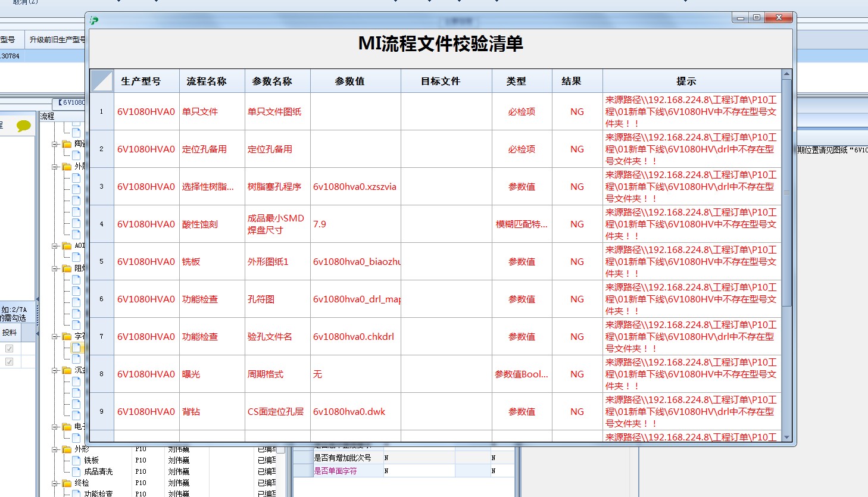Select row header 1 in checklist
Image resolution: width=868 pixels, height=497 pixels.
click(x=102, y=111)
